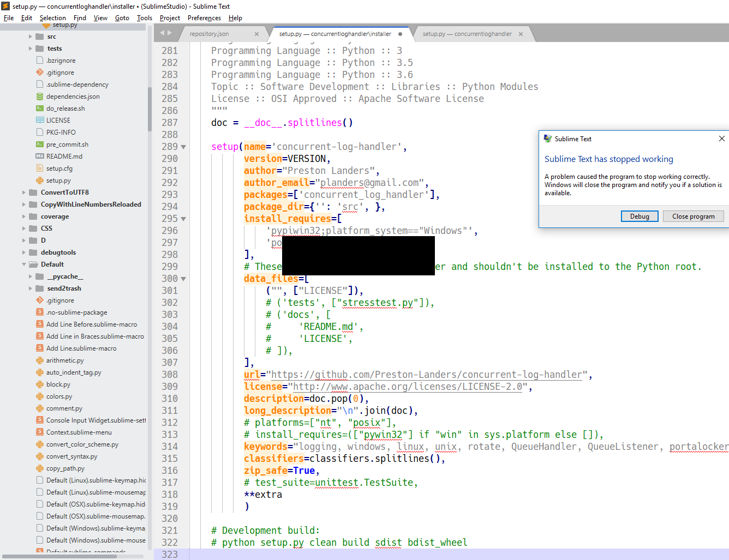The width and height of the screenshot is (729, 560).
Task: Close the repository.json tab
Action: coord(257,34)
